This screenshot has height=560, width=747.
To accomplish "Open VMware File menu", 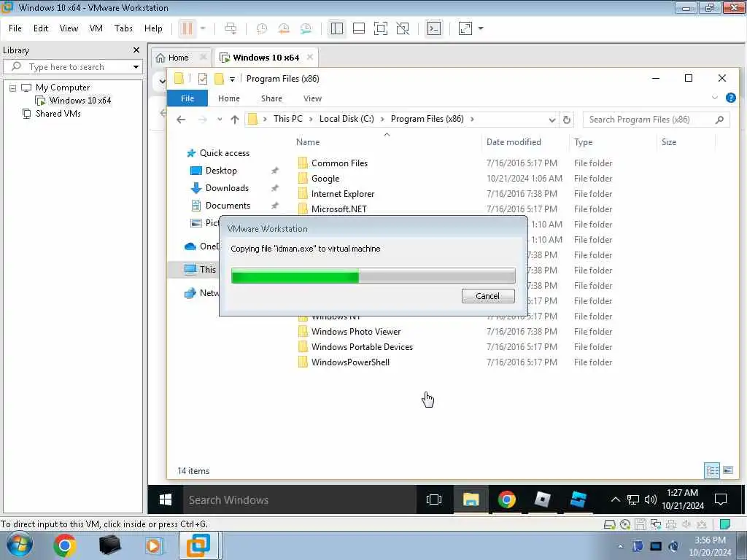I will 15,28.
